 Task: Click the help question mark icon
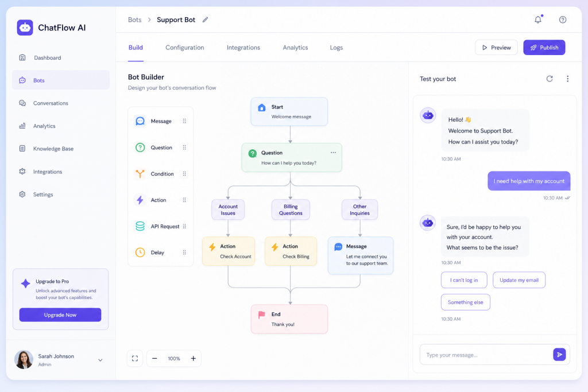(563, 20)
